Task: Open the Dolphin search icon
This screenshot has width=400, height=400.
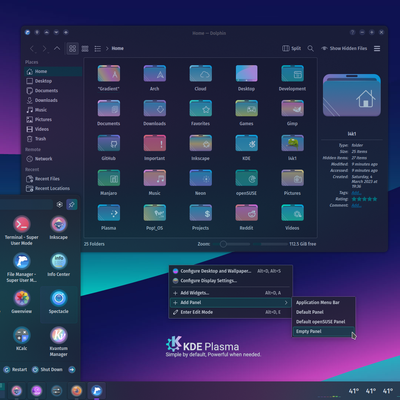Action: tap(310, 49)
